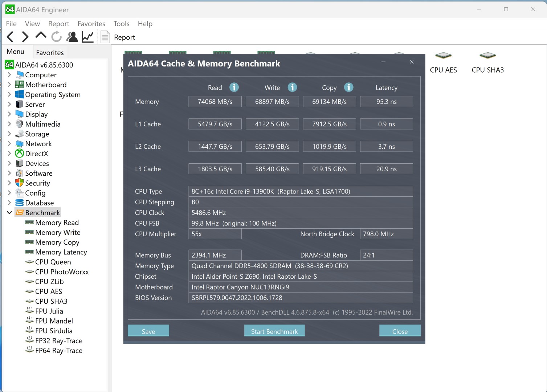
Task: Select Memory Latency benchmark item
Action: pyautogui.click(x=61, y=252)
